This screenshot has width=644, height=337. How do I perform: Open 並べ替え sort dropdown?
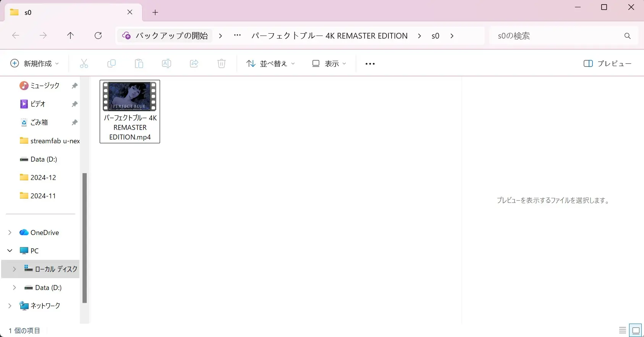[271, 64]
